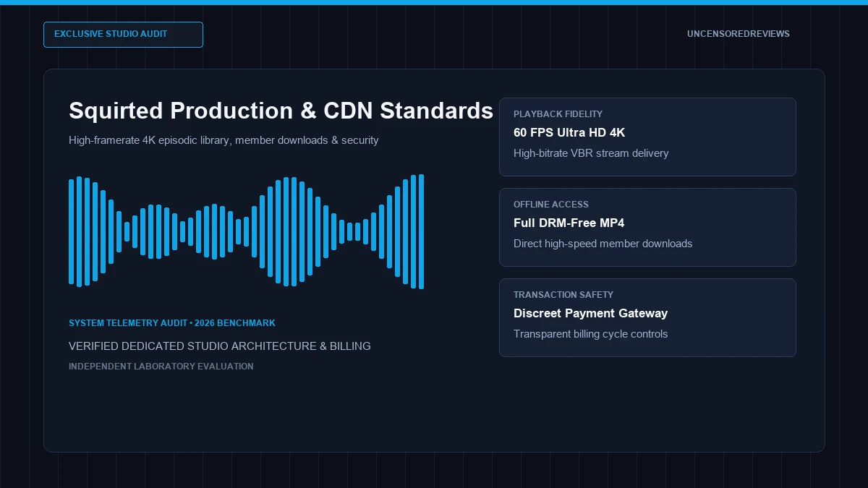Open the UNCENSOREDREVIEWS site link
868x488 pixels.
(x=738, y=34)
